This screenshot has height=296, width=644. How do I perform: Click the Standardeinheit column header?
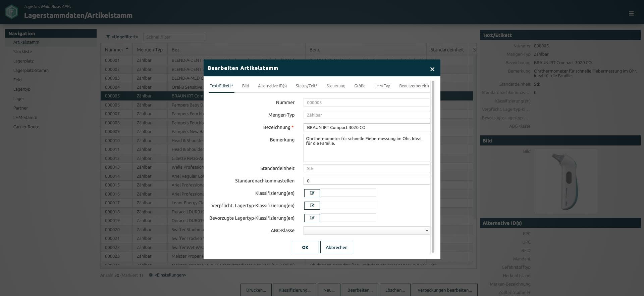pos(447,50)
